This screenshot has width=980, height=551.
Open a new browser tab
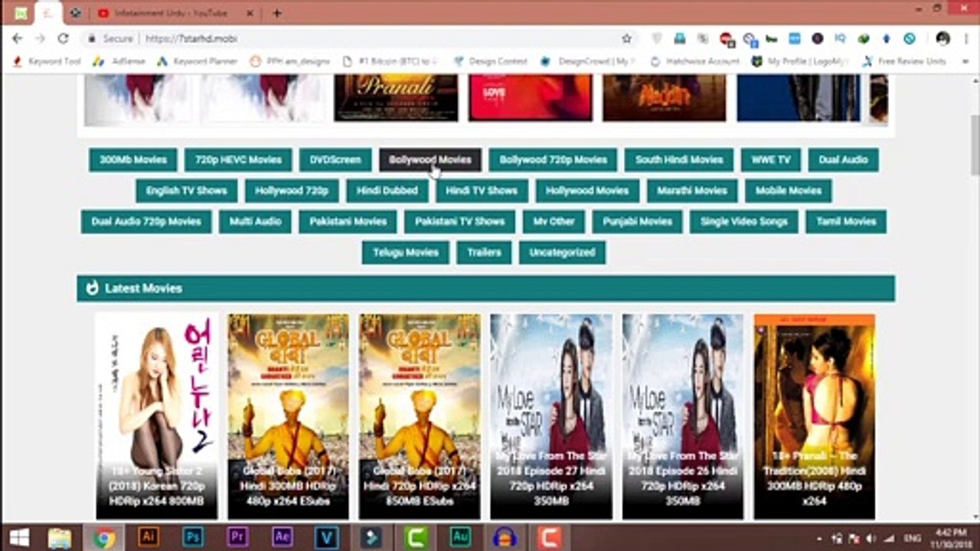[x=277, y=13]
